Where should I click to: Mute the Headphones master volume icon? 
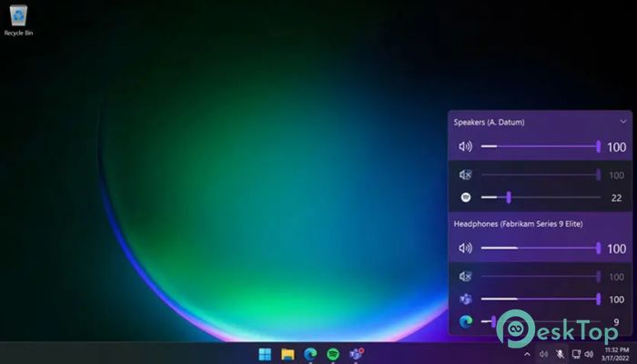tap(465, 248)
